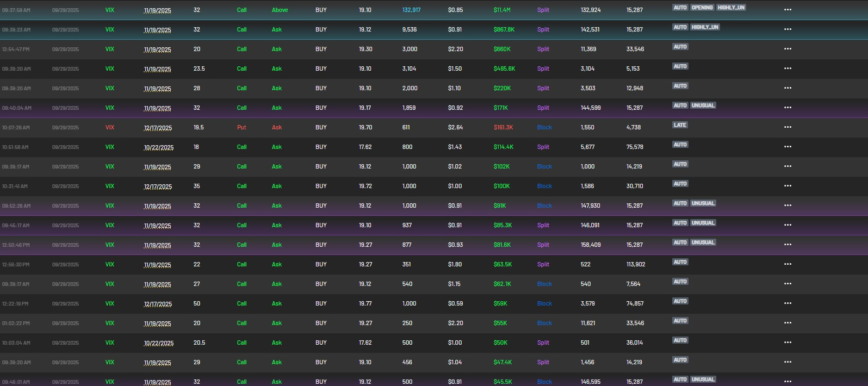Click the HIGHLY_UN tag on the $11.4M trade

coord(731,8)
